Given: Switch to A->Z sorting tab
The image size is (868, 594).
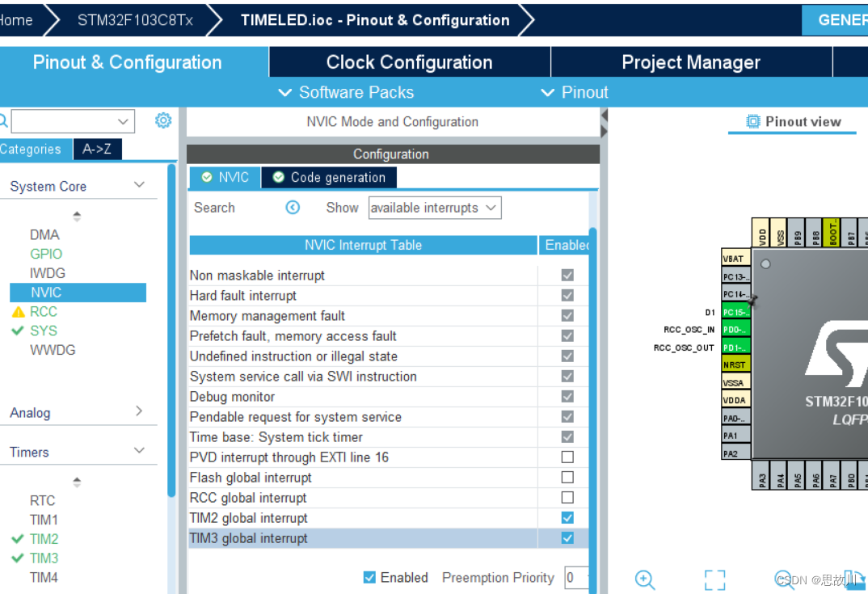Looking at the screenshot, I should tap(97, 149).
